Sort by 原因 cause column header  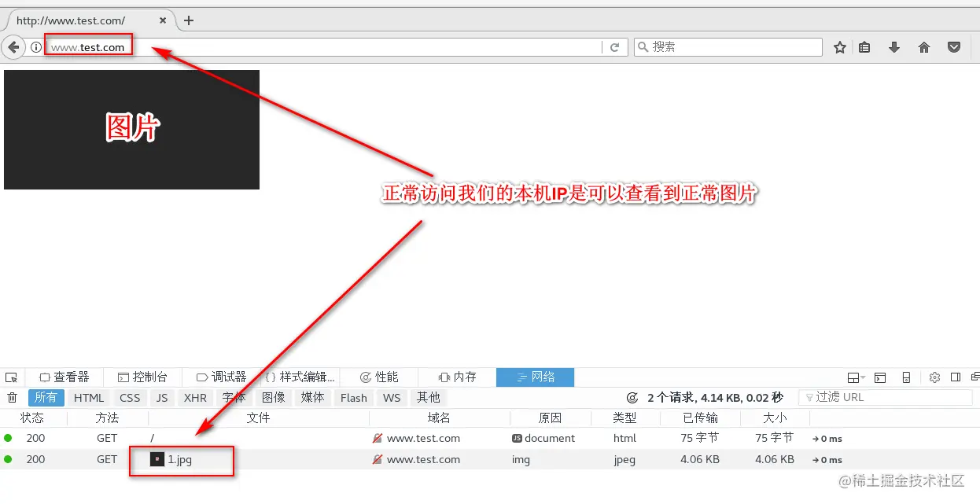point(550,418)
